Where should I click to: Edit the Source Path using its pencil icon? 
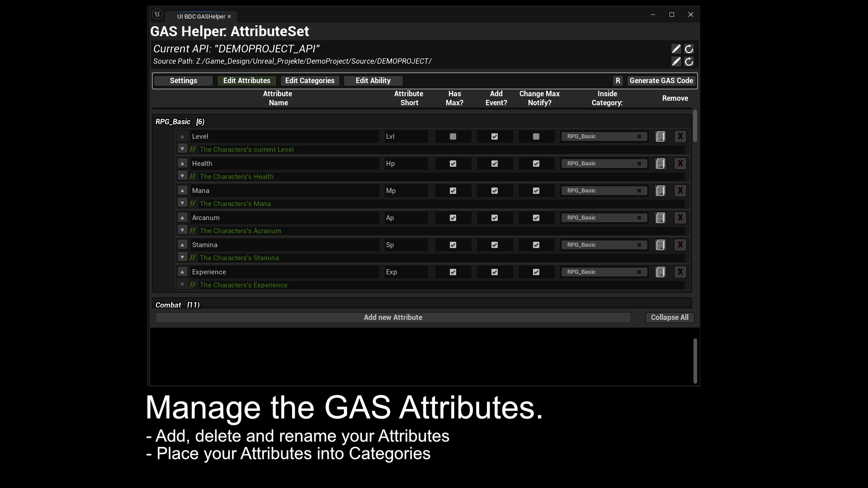coord(675,62)
